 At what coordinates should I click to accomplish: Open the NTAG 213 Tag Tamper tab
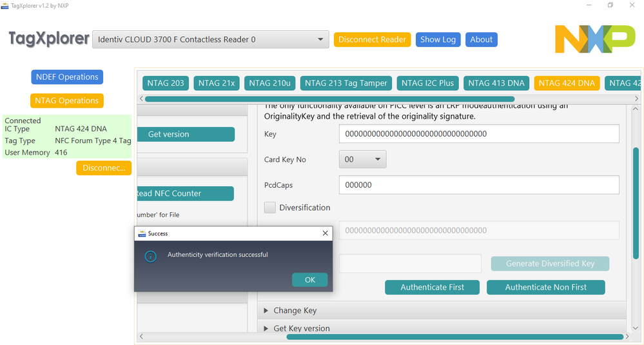346,83
